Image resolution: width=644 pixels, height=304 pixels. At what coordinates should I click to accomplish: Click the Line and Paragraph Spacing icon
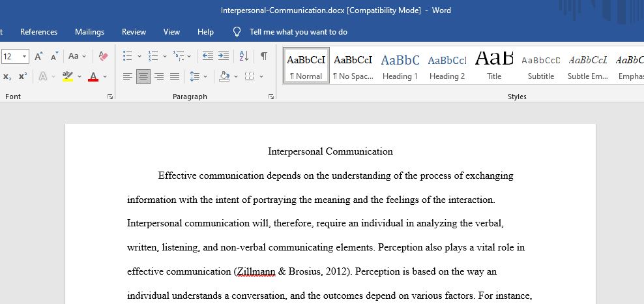[x=195, y=76]
